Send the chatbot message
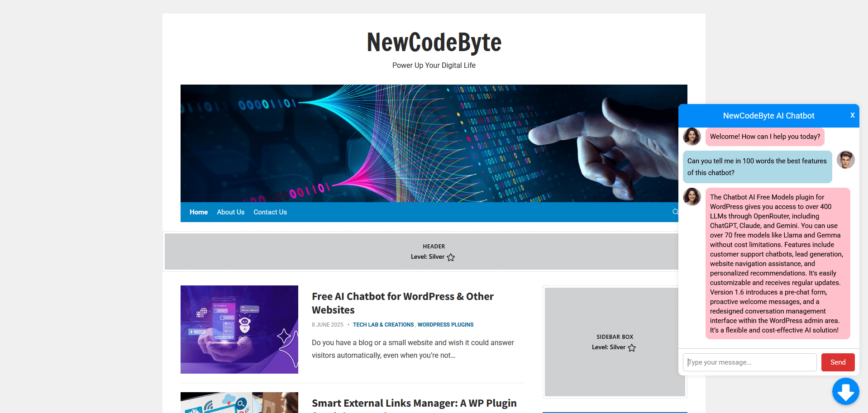 click(x=838, y=362)
